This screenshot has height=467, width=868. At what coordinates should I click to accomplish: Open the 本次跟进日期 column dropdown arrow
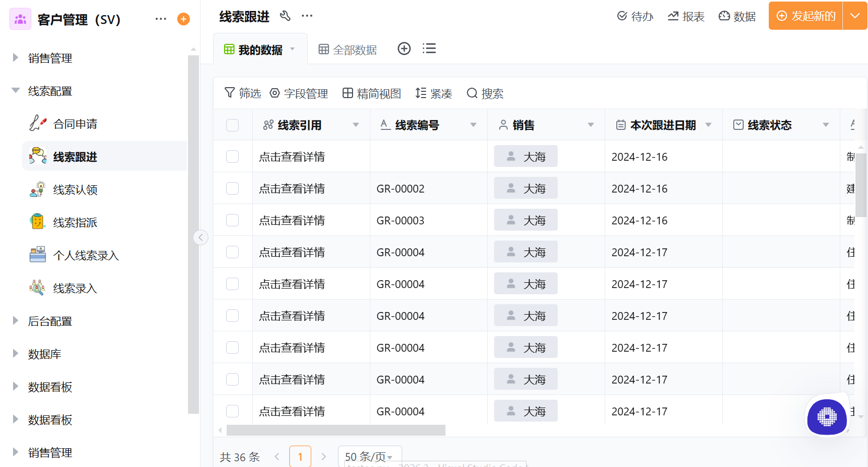708,125
